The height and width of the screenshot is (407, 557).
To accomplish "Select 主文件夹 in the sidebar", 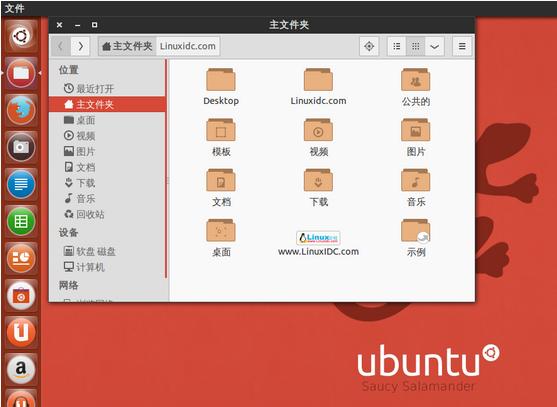I will click(107, 104).
